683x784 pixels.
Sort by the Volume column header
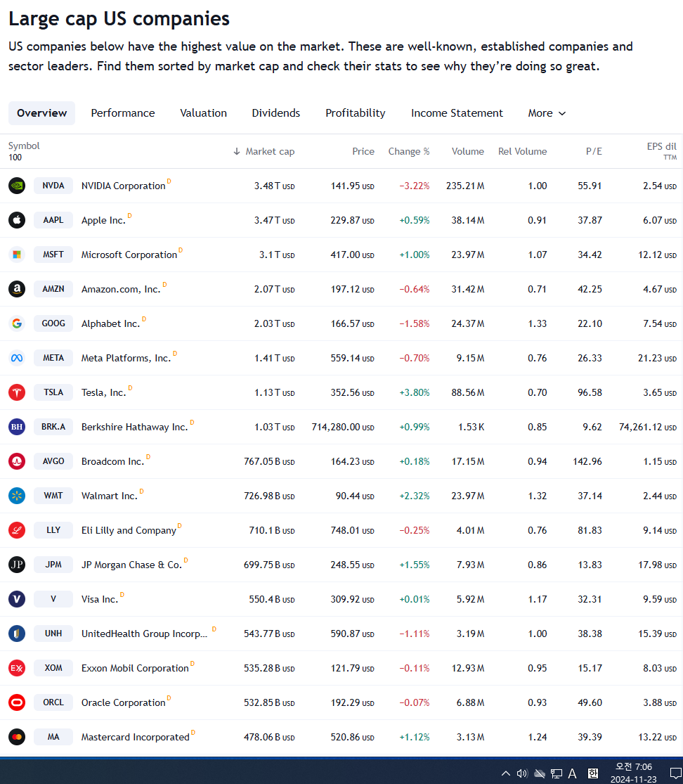[468, 151]
